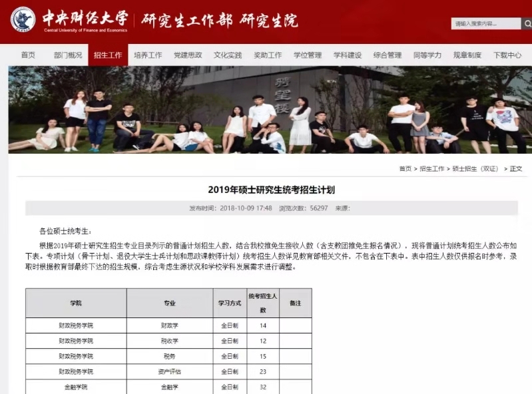Open the 学科建设 menu item
The height and width of the screenshot is (394, 532).
[x=348, y=55]
